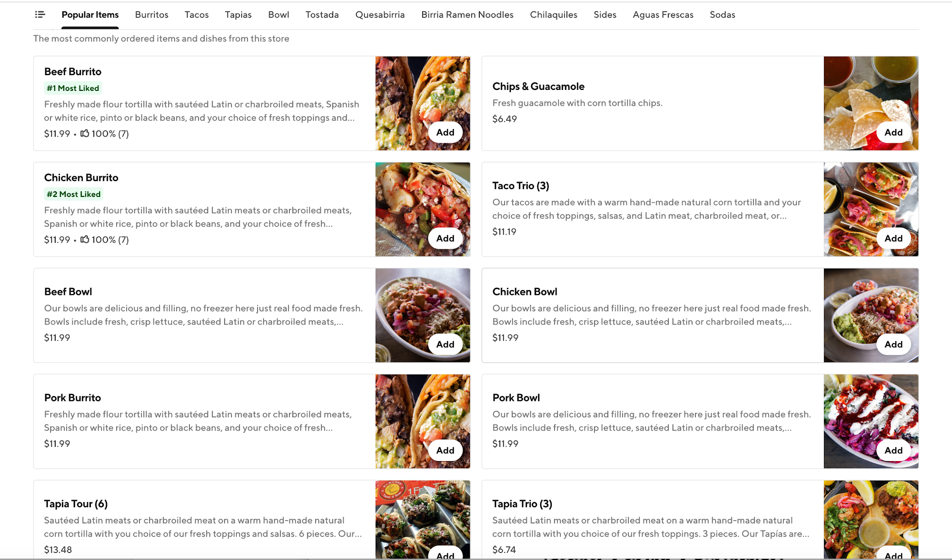Click the #1 Most Liked badge
952x560 pixels.
click(x=73, y=88)
